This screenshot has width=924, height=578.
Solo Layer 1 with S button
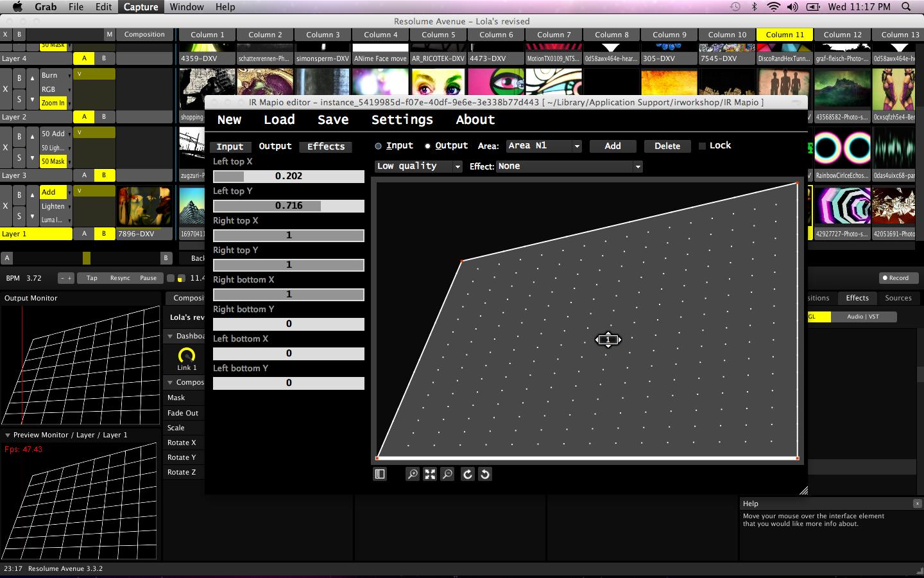(19, 216)
